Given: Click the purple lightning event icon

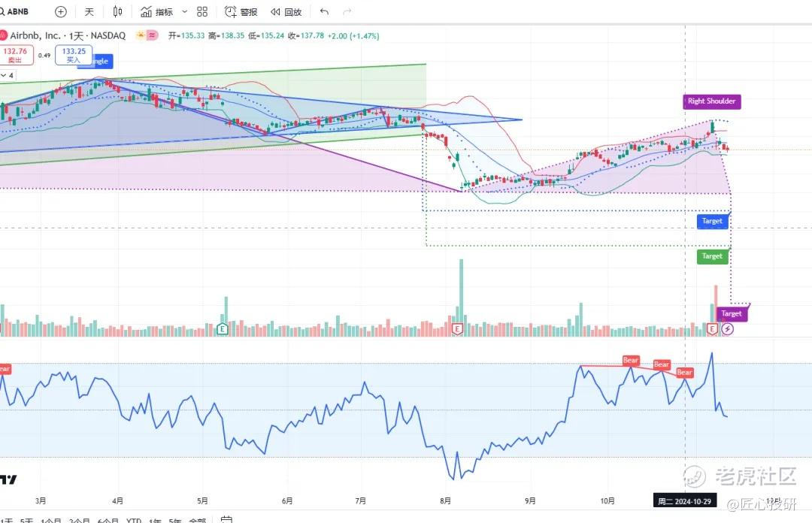Looking at the screenshot, I should click(x=728, y=329).
